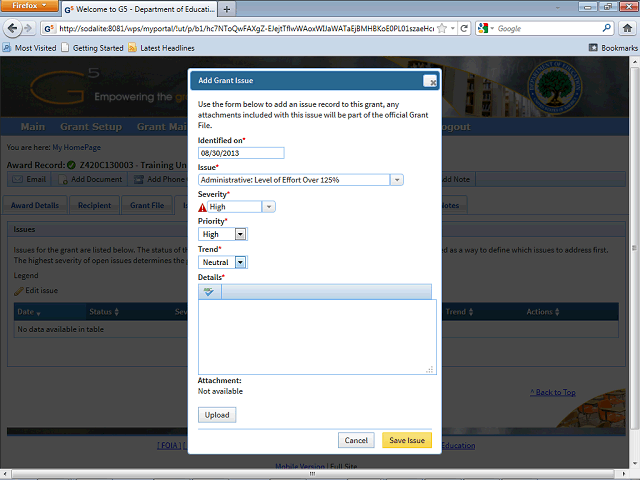Click the Firefox reload page icon

coord(464,28)
